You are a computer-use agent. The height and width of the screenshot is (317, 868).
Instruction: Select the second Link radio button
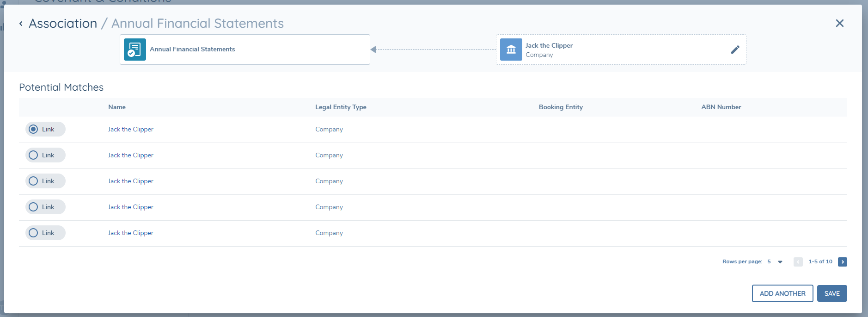(x=33, y=155)
